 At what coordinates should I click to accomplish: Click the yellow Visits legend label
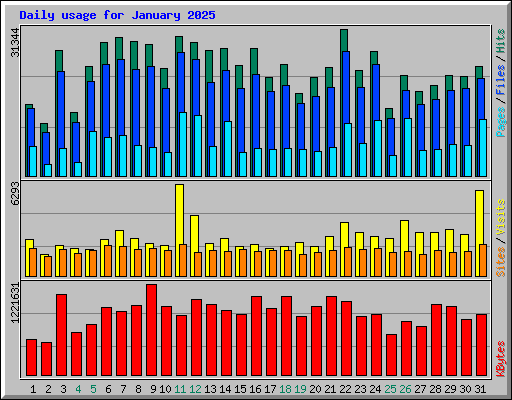click(501, 217)
